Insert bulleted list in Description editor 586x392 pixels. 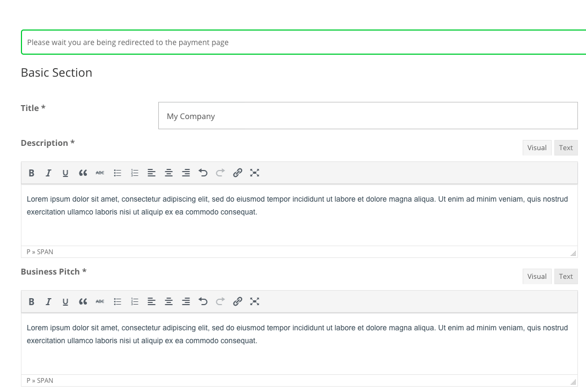point(118,173)
